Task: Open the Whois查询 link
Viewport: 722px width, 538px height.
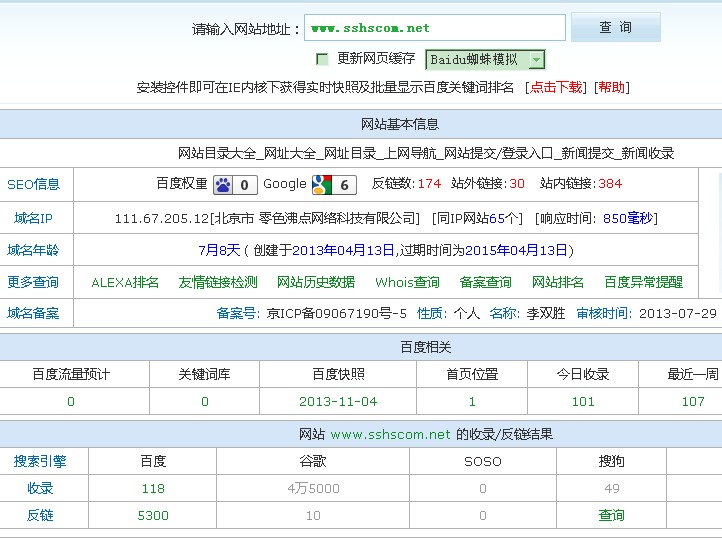Action: [x=408, y=282]
